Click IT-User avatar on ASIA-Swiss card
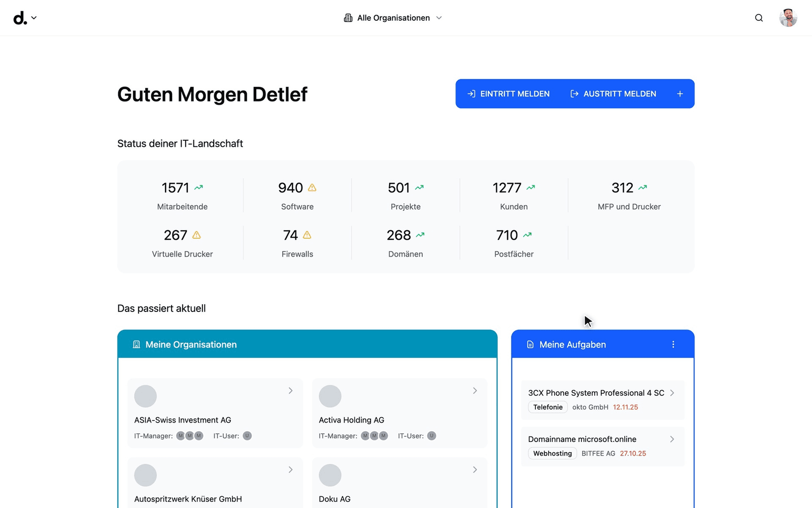 (247, 436)
